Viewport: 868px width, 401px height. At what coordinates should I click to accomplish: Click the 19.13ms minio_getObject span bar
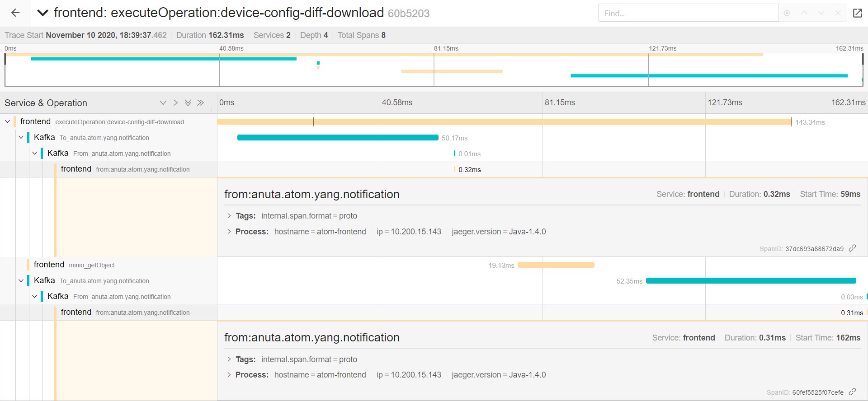[x=556, y=265]
